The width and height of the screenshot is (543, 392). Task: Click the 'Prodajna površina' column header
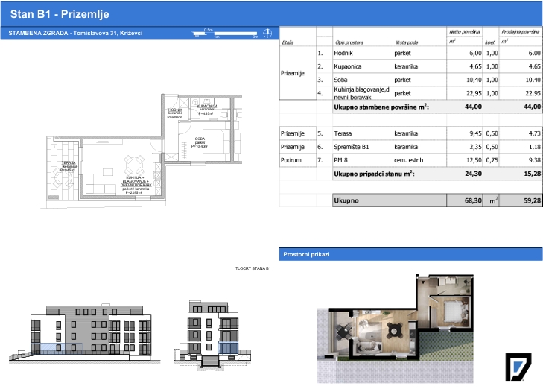pyautogui.click(x=520, y=31)
